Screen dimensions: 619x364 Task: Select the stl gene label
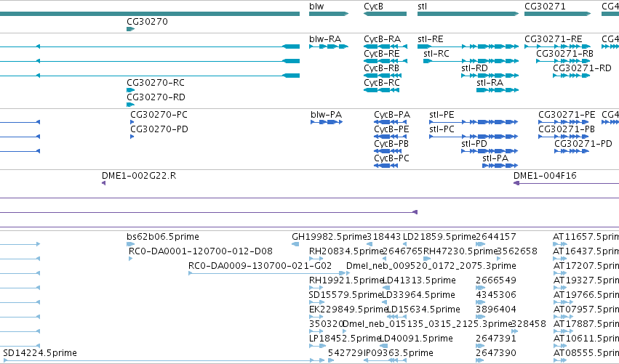click(422, 7)
